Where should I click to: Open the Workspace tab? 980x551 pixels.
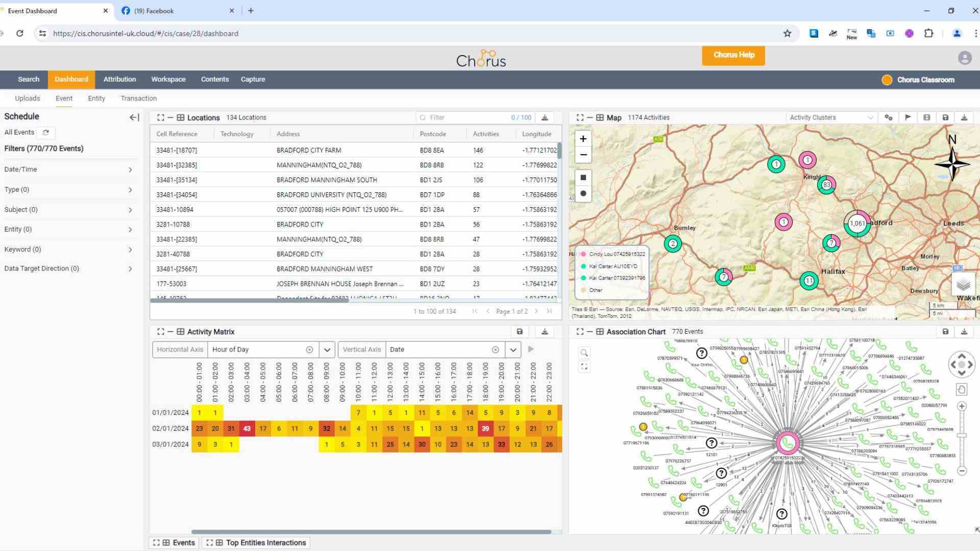tap(168, 80)
